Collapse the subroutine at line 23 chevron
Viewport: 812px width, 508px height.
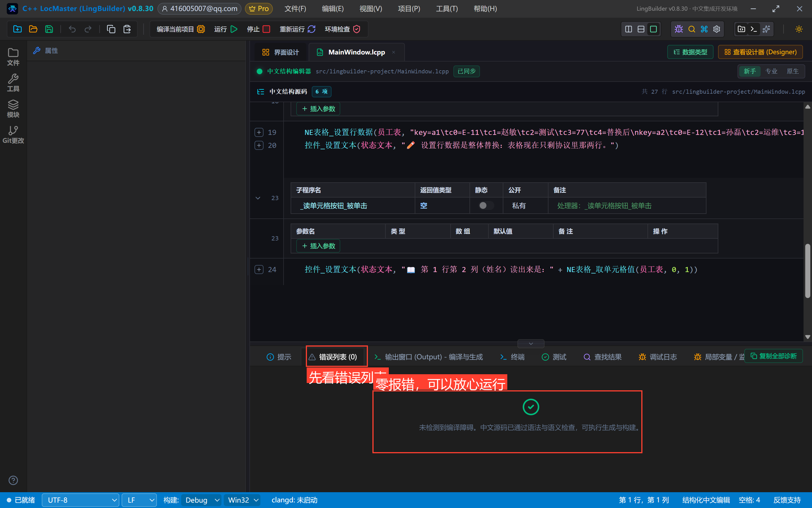(x=258, y=198)
